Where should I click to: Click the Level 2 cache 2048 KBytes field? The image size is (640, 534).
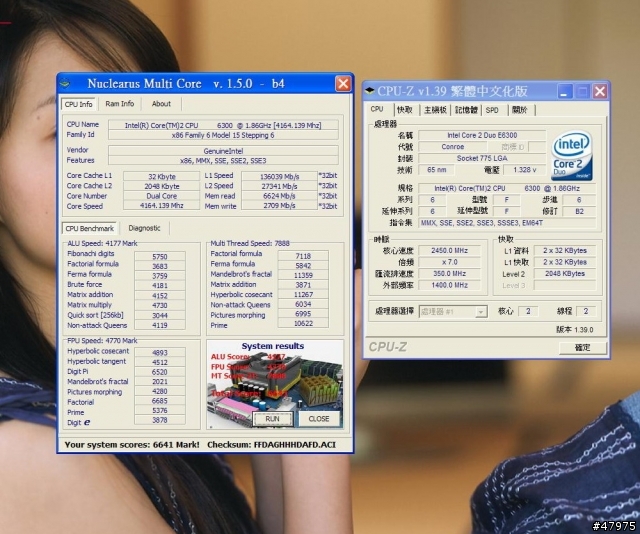tap(565, 274)
